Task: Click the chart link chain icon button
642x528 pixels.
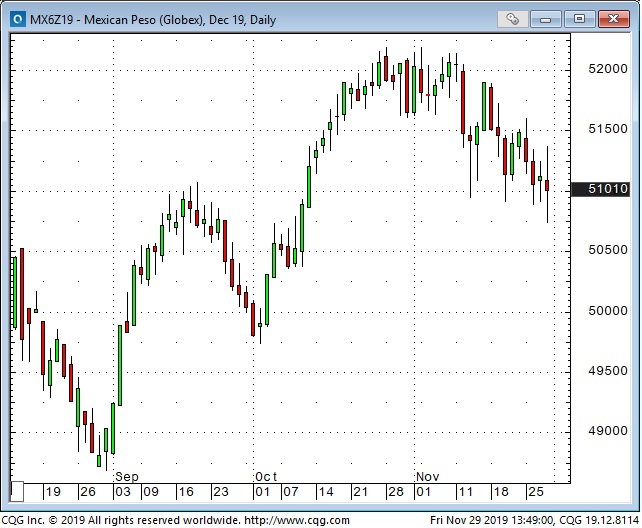Action: click(x=512, y=19)
